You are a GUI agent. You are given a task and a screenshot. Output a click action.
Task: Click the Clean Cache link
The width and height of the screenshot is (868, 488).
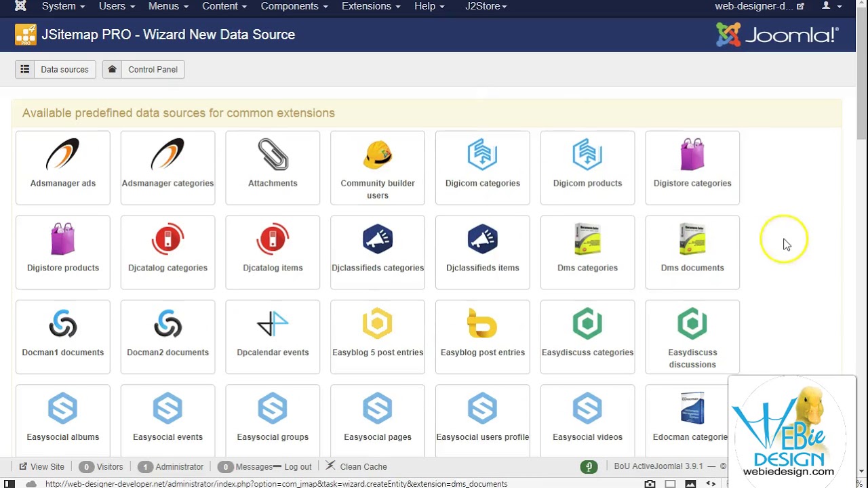357,466
